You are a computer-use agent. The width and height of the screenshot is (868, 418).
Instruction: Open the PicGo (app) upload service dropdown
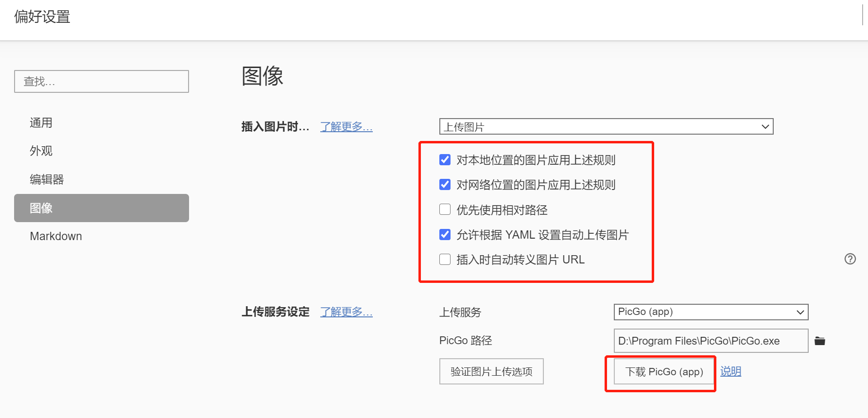click(711, 312)
